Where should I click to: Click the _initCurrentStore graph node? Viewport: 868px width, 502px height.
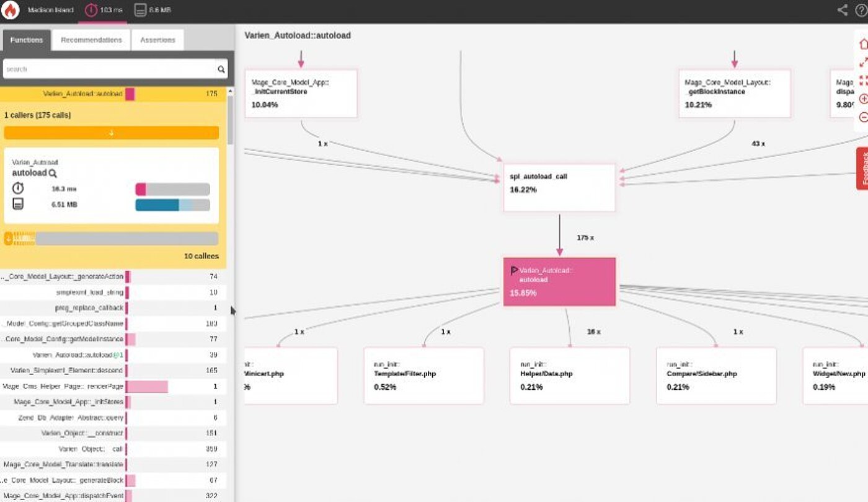coord(301,94)
